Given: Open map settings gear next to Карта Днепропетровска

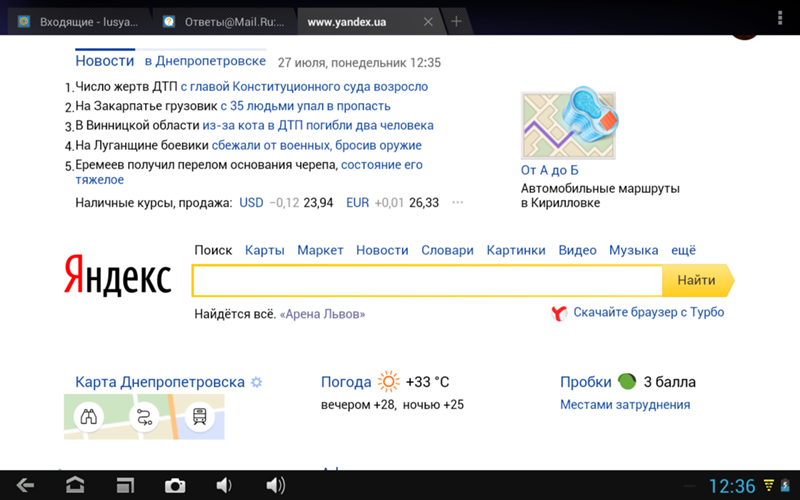Looking at the screenshot, I should click(x=257, y=382).
